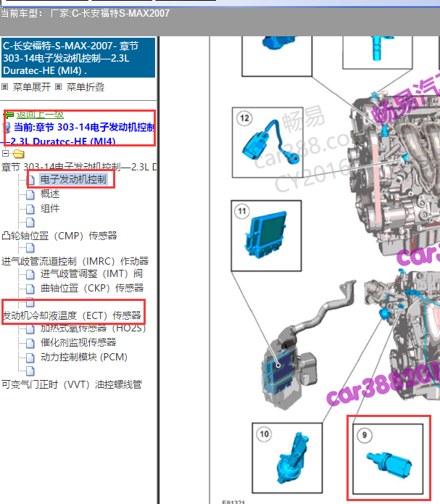The image size is (440, 504).
Task: Click the 返回上一级 back link
Action: point(40,115)
